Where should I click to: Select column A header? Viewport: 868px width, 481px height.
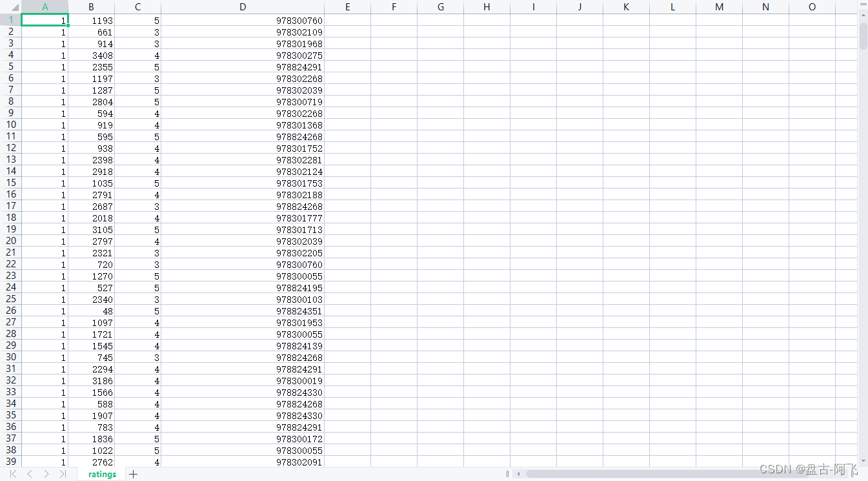point(45,7)
